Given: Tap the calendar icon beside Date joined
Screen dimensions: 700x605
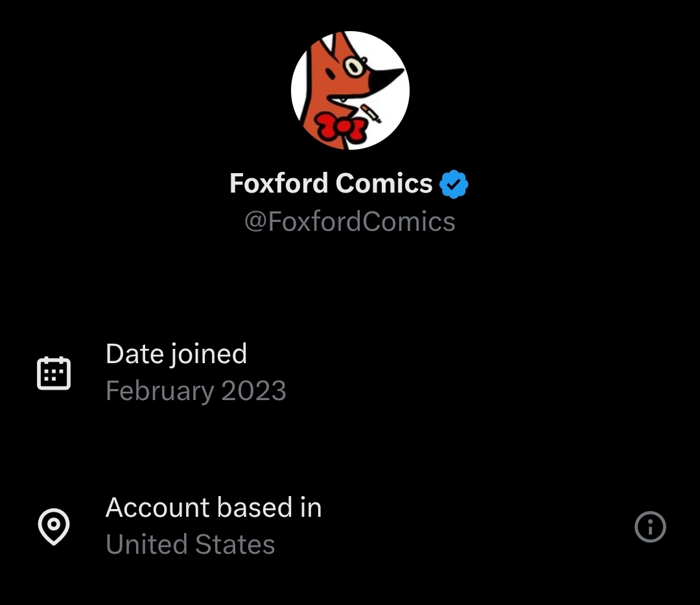Looking at the screenshot, I should point(54,373).
